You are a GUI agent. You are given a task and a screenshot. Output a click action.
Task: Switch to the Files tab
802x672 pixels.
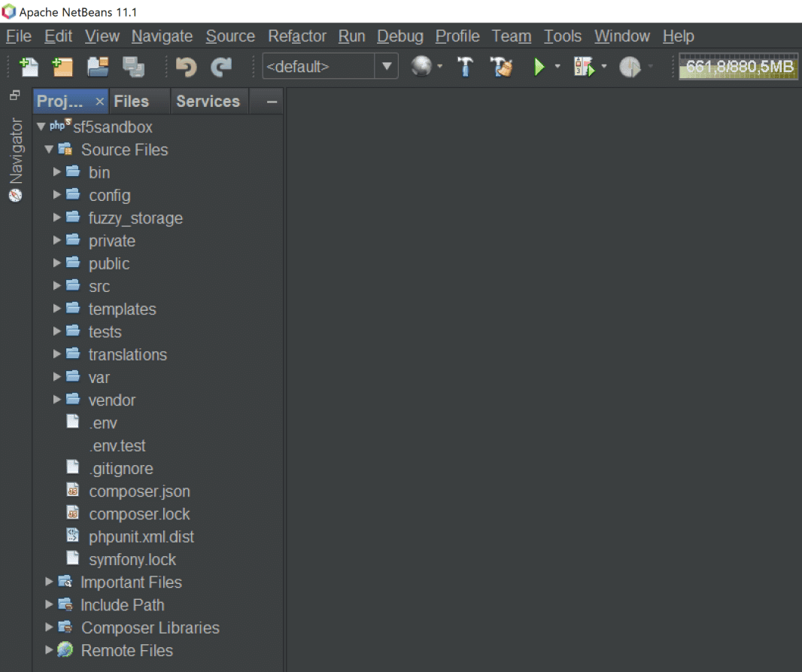tap(132, 102)
